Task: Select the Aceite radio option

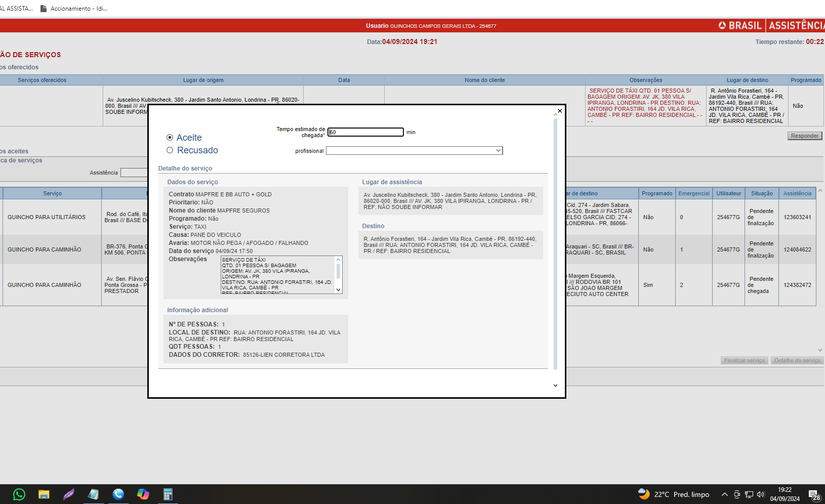Action: click(x=170, y=138)
